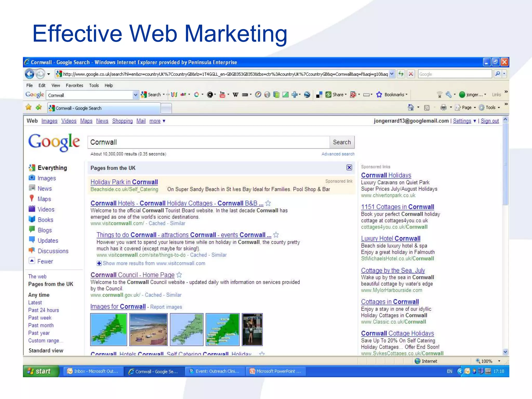The image size is (532, 399).
Task: Open the Edit menu
Action: click(x=42, y=85)
